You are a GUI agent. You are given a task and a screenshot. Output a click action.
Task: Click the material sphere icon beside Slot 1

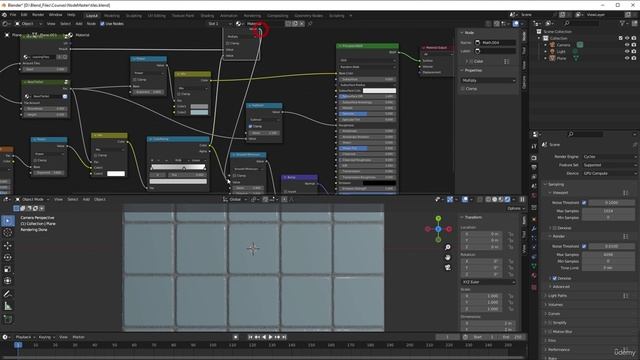tap(238, 24)
